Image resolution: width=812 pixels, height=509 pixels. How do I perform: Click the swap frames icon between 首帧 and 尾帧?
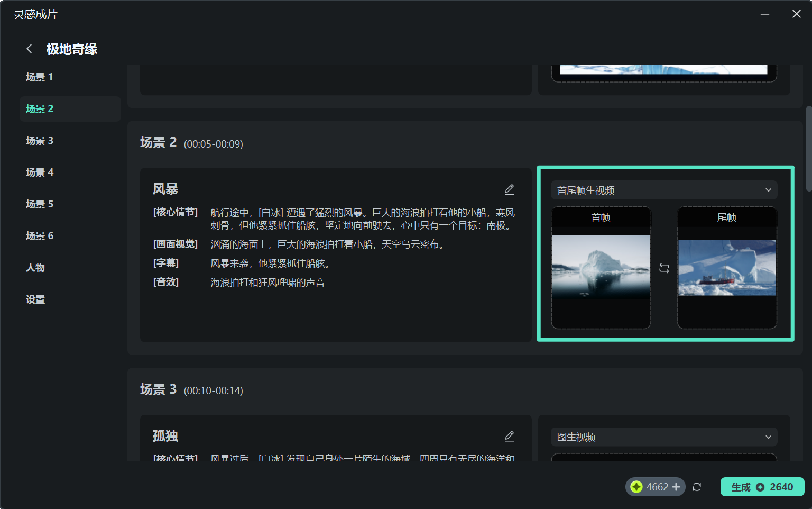click(x=665, y=268)
